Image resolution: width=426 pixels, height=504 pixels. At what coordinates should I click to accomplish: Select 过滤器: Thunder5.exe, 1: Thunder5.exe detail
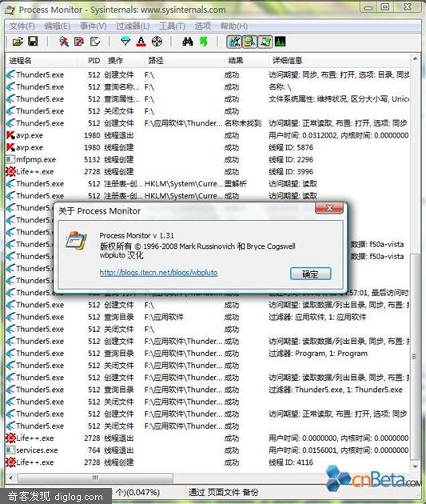[336, 390]
